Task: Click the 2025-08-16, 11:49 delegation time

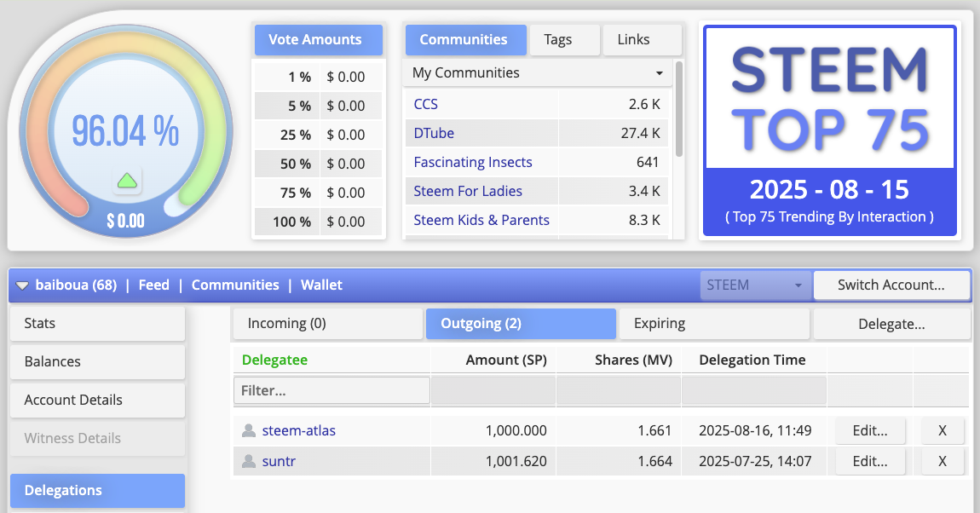Action: pos(755,430)
